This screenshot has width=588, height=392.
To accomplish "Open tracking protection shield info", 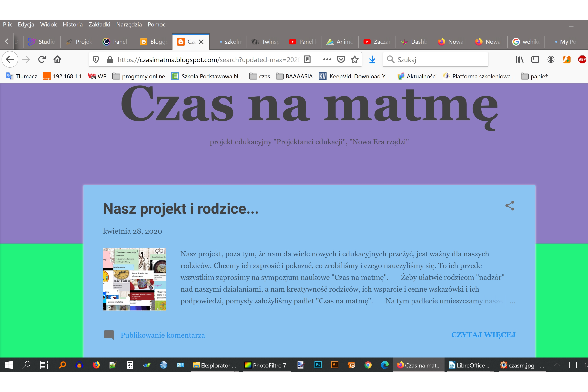I will [96, 60].
